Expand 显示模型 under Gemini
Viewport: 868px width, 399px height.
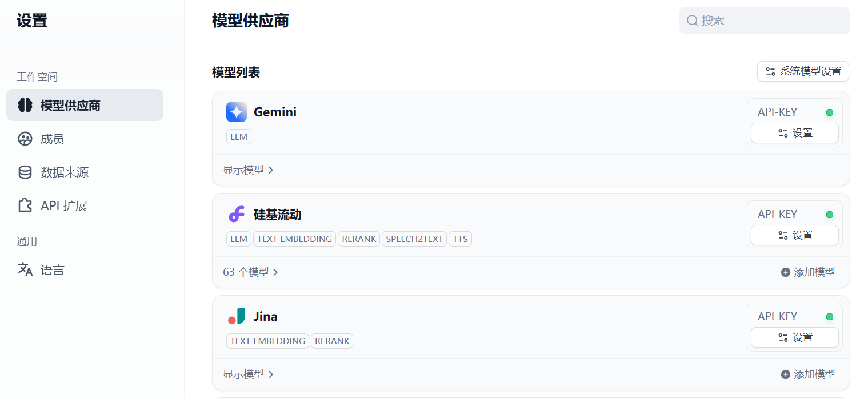[x=249, y=170]
